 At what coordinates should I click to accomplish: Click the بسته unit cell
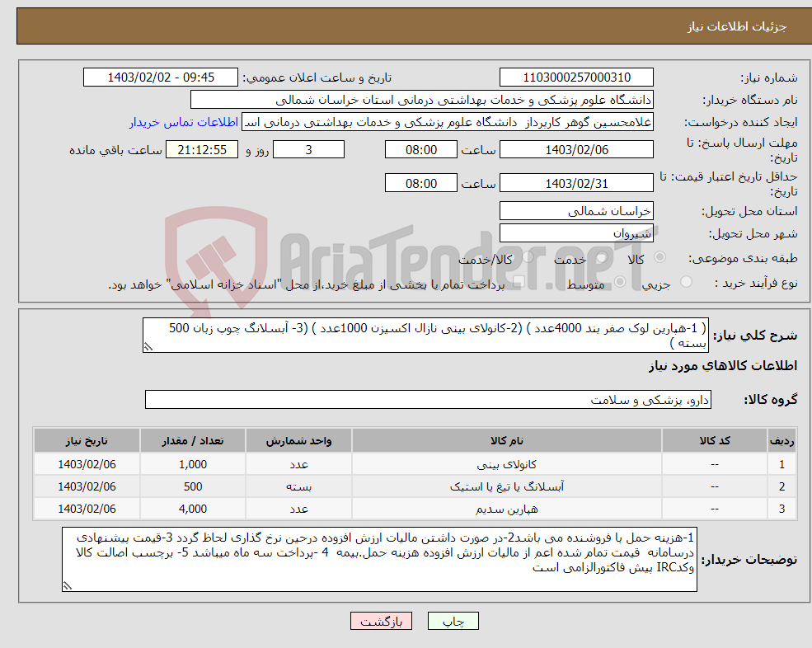pyautogui.click(x=298, y=486)
